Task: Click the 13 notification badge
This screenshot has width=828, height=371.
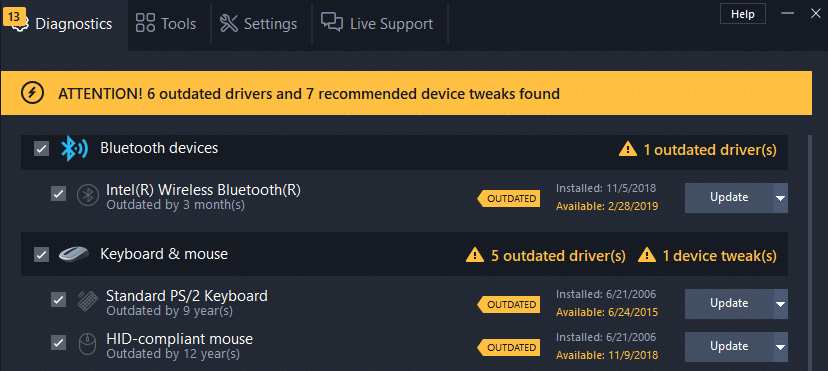Action: (14, 17)
